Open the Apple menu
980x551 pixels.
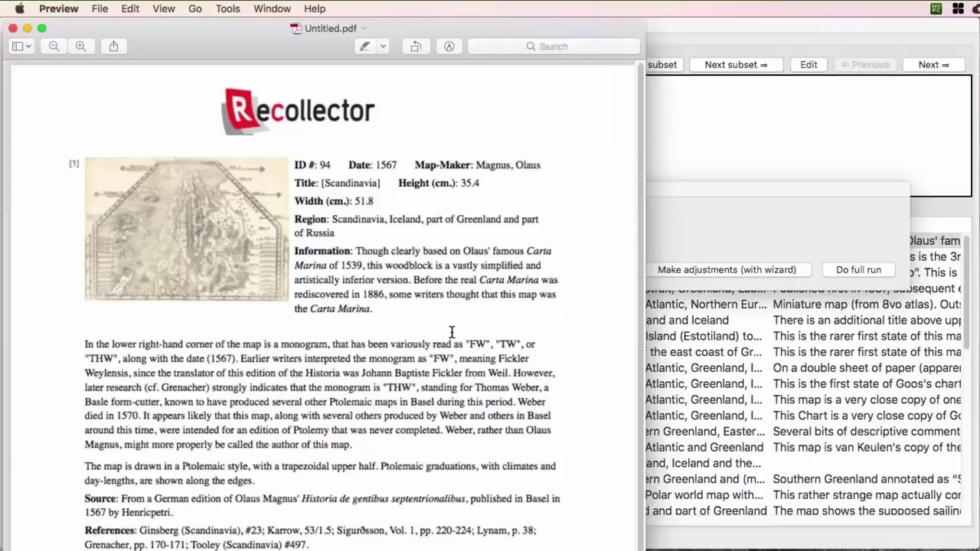coord(19,8)
